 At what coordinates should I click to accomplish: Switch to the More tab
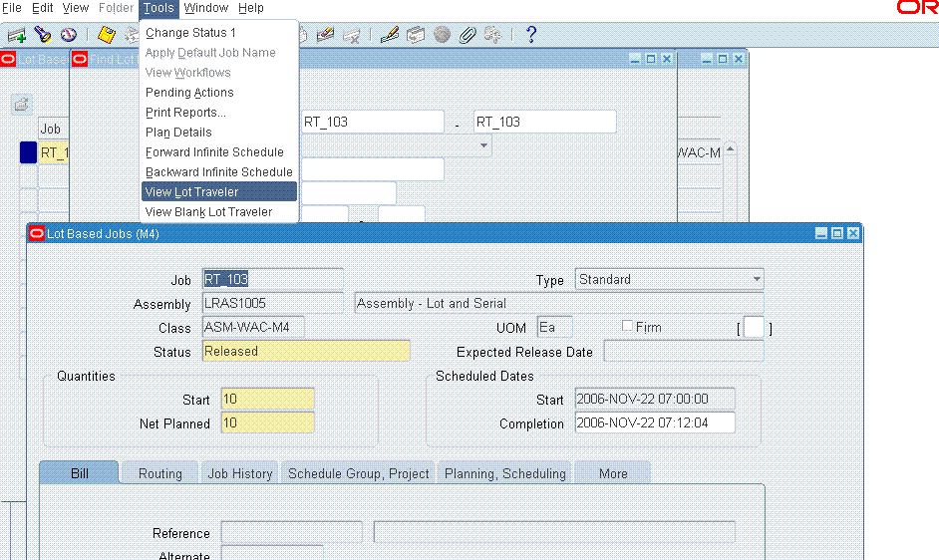point(613,473)
